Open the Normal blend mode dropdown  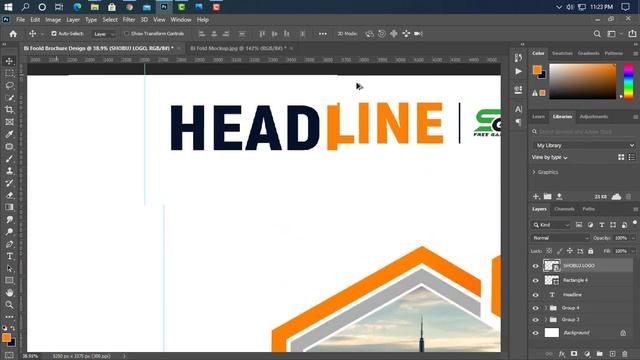[560, 238]
